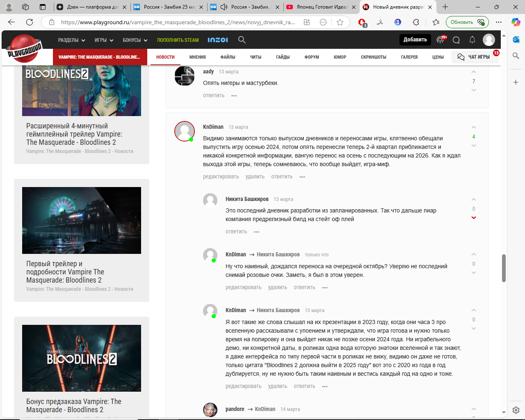The width and height of the screenshot is (525, 420).
Task: Click the Обновить browser update button
Action: point(467,22)
